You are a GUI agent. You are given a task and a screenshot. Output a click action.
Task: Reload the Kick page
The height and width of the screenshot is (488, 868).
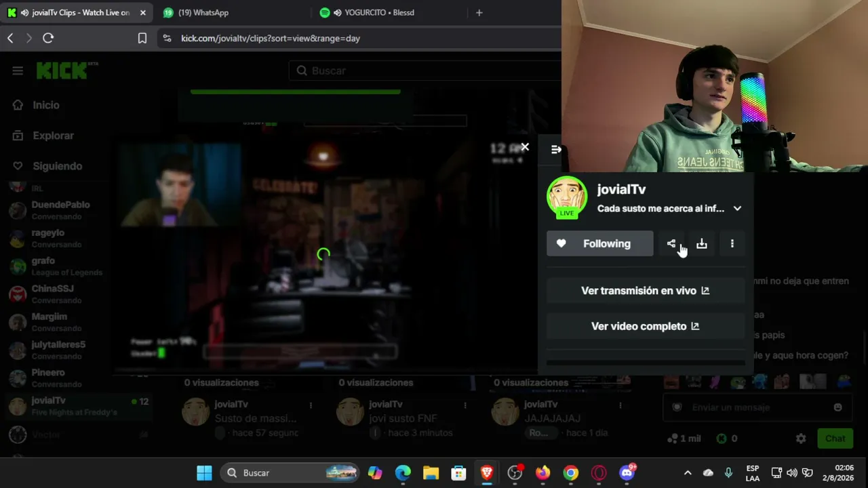(x=48, y=39)
